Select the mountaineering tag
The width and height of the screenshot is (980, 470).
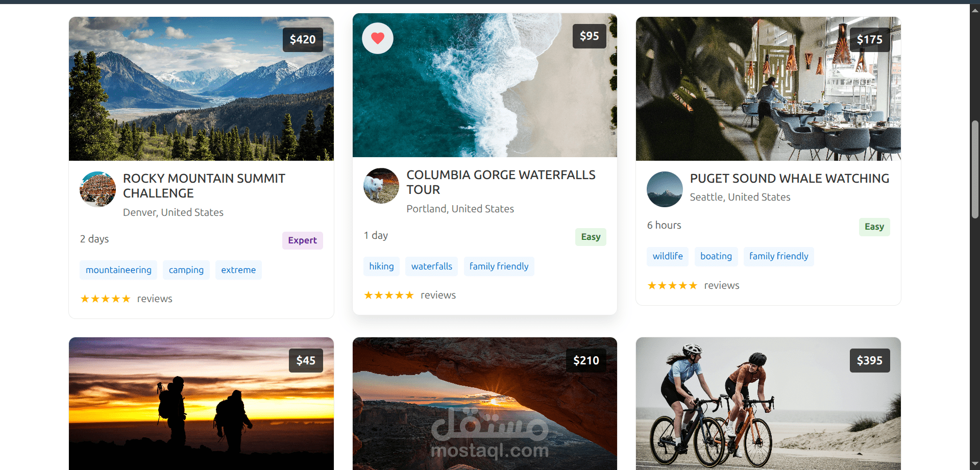click(118, 270)
